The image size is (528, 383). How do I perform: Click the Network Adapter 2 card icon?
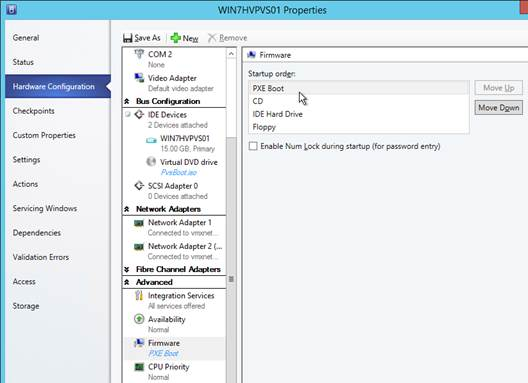coord(139,247)
